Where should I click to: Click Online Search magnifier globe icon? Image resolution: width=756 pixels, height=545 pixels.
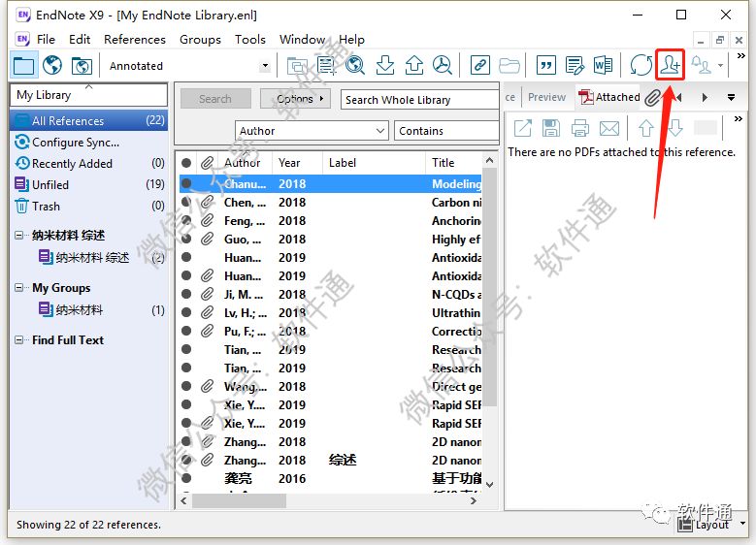(355, 65)
